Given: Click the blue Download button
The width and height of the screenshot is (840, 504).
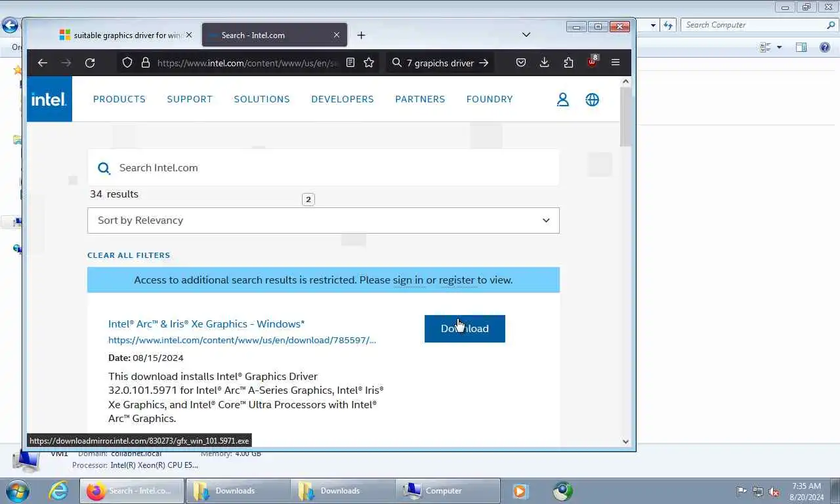Looking at the screenshot, I should click(x=465, y=329).
